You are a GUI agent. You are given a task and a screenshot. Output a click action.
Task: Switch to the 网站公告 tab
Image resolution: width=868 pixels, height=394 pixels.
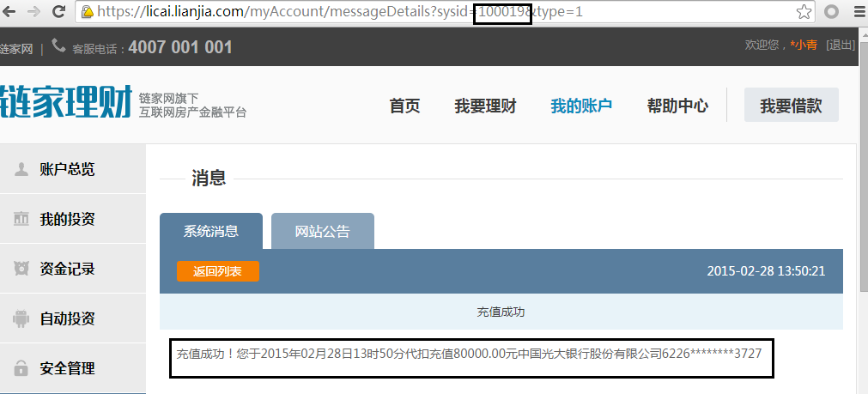[x=323, y=231]
